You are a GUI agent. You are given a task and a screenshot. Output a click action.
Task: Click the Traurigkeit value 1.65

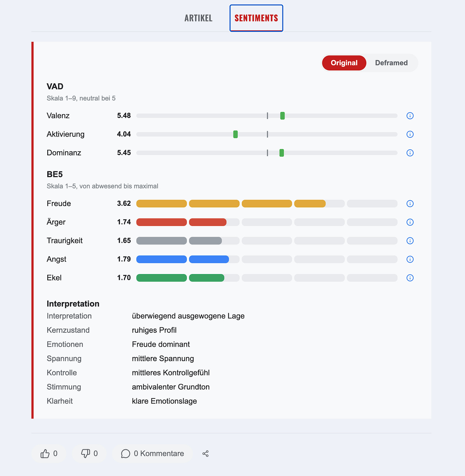click(124, 240)
